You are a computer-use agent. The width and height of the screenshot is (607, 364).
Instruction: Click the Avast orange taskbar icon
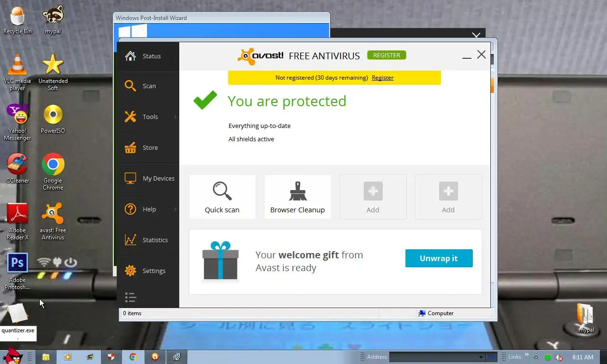(155, 357)
